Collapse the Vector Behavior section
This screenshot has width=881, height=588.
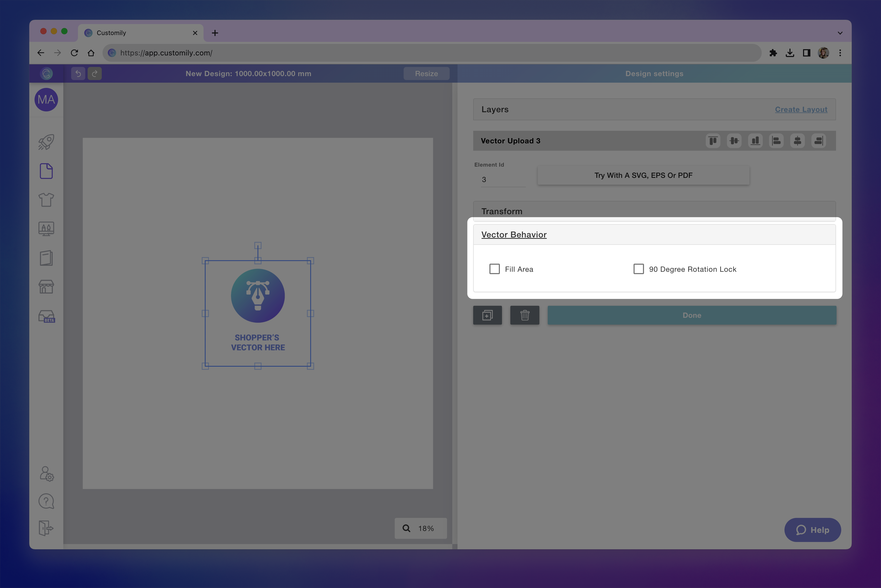(514, 235)
